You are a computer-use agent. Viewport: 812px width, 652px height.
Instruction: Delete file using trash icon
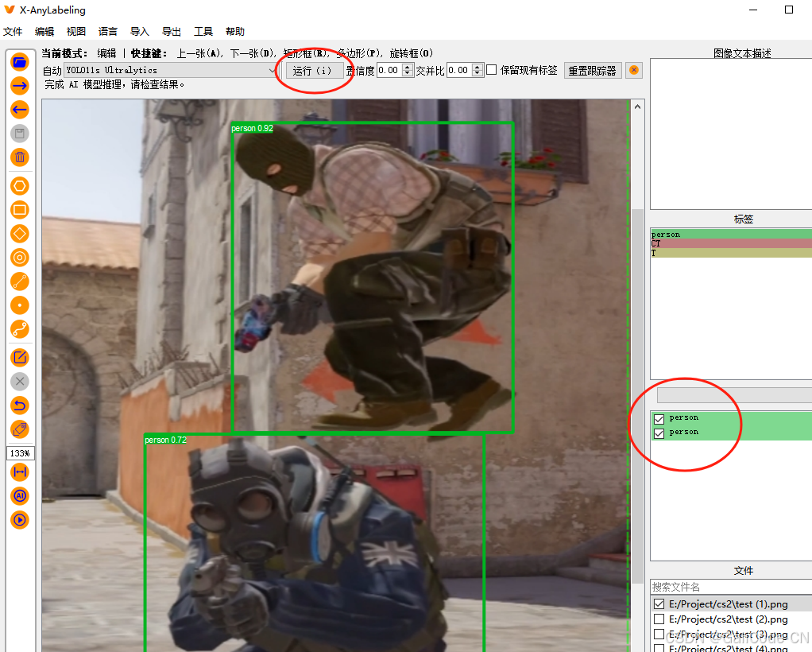[x=20, y=157]
